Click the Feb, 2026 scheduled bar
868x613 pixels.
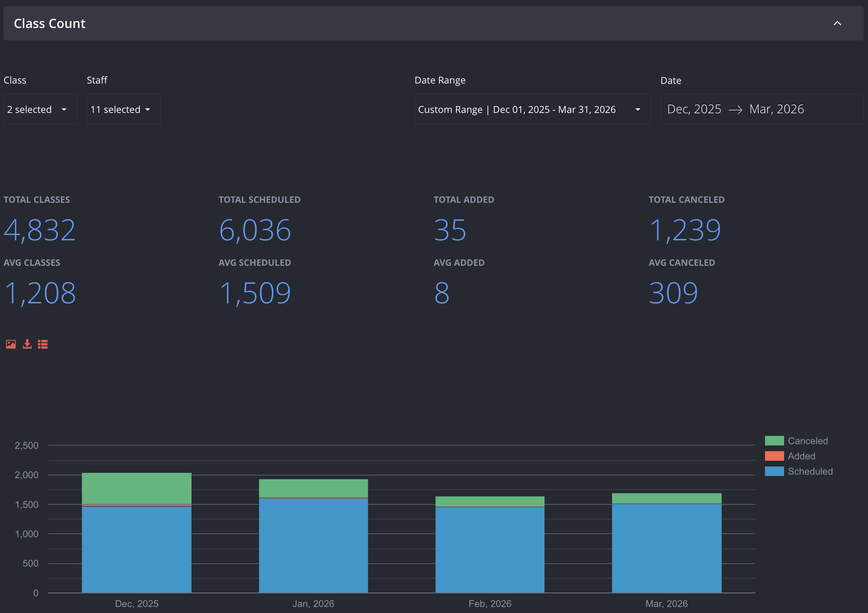(490, 550)
